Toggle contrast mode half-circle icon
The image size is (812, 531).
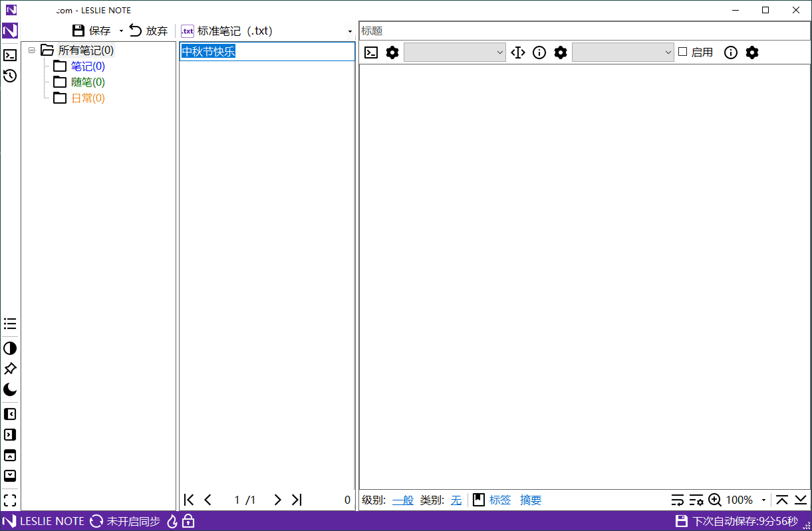pos(10,348)
